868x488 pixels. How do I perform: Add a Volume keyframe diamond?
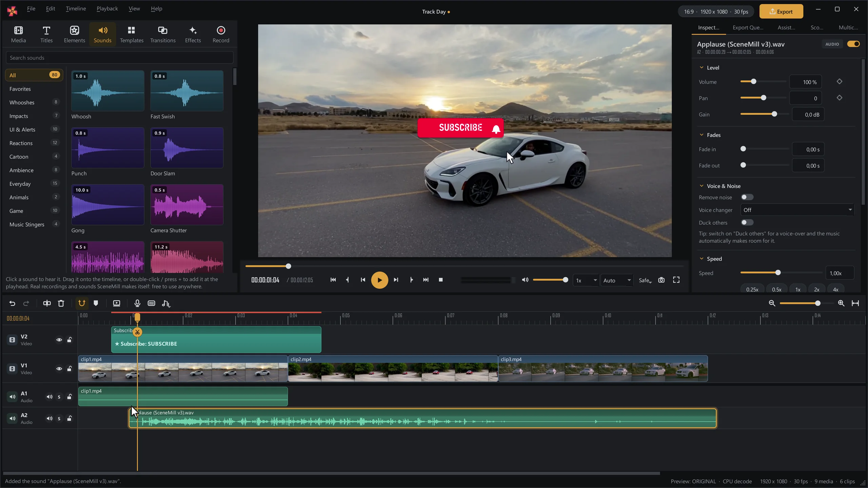(840, 82)
